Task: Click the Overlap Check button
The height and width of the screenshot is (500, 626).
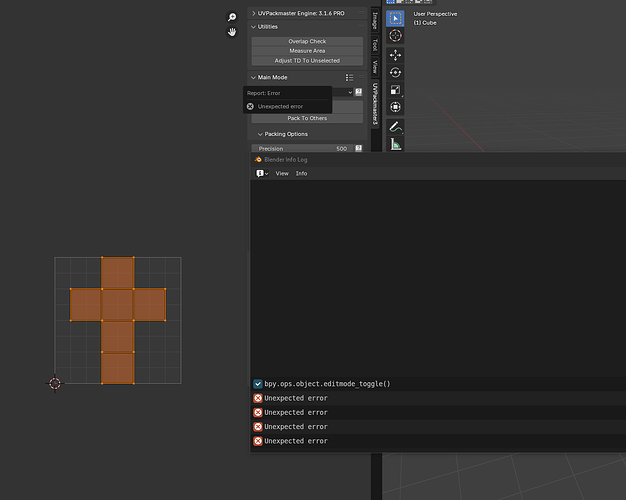Action: coord(307,41)
